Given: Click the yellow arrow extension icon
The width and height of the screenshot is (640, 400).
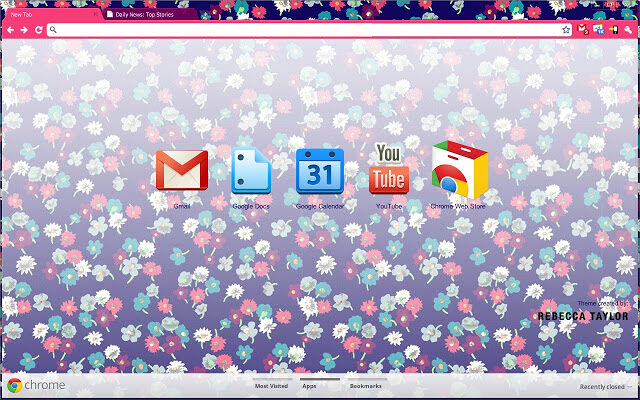Looking at the screenshot, I should (x=613, y=29).
